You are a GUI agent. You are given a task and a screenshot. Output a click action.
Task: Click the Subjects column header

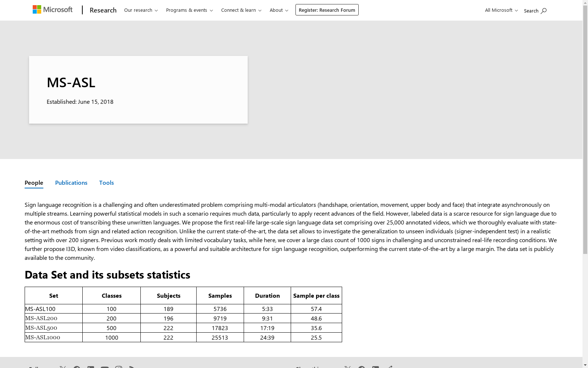point(169,296)
